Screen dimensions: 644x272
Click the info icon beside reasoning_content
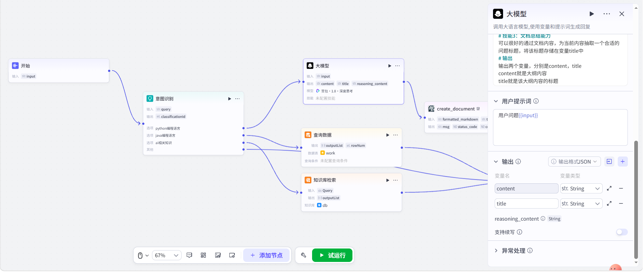(x=543, y=219)
